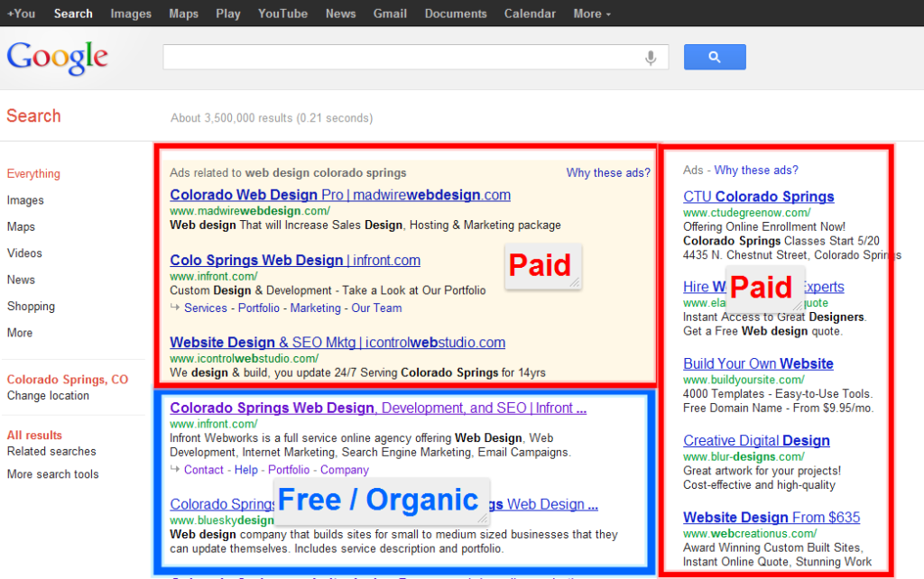Open the CTU Colorado Springs ad

click(x=758, y=197)
